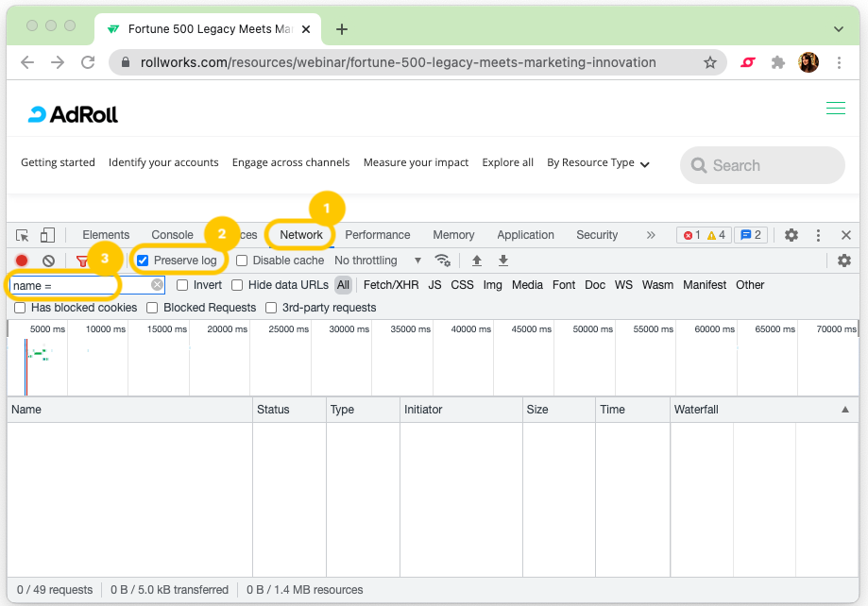Check the Invert filter checkbox
The width and height of the screenshot is (868, 606).
tap(183, 285)
